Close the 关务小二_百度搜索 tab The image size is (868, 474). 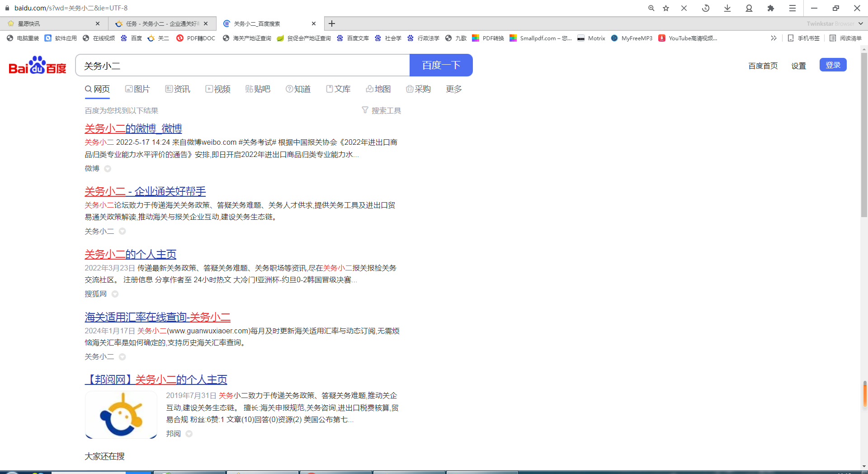pos(314,24)
